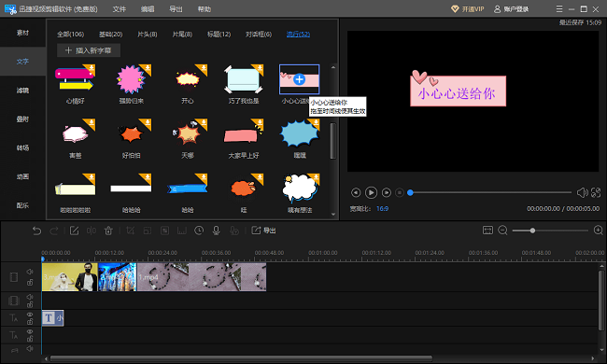Click the split clip icon
Viewport: 607px width, 364px height.
92,231
